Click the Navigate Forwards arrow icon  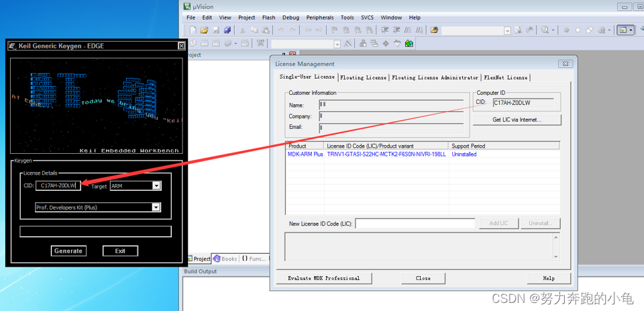click(319, 30)
